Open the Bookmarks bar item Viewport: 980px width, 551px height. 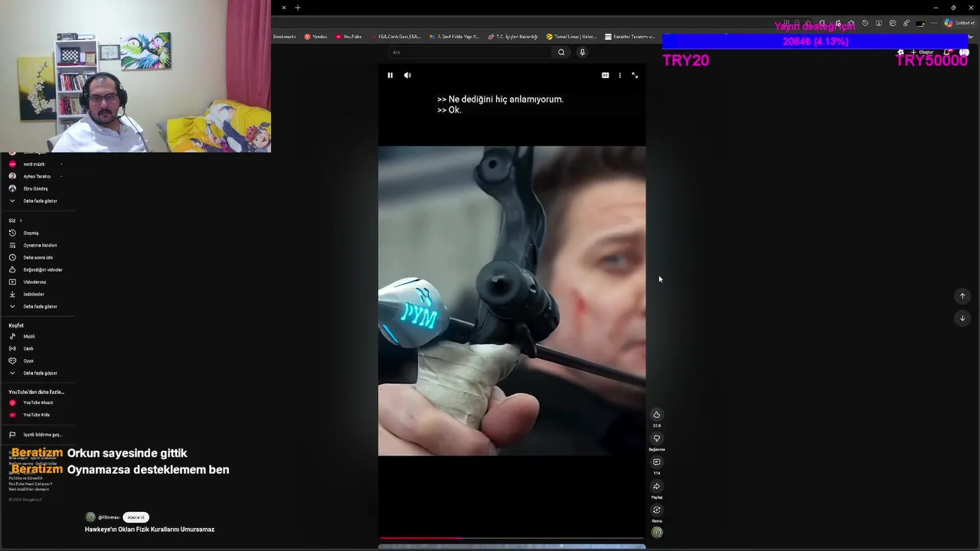pos(284,37)
